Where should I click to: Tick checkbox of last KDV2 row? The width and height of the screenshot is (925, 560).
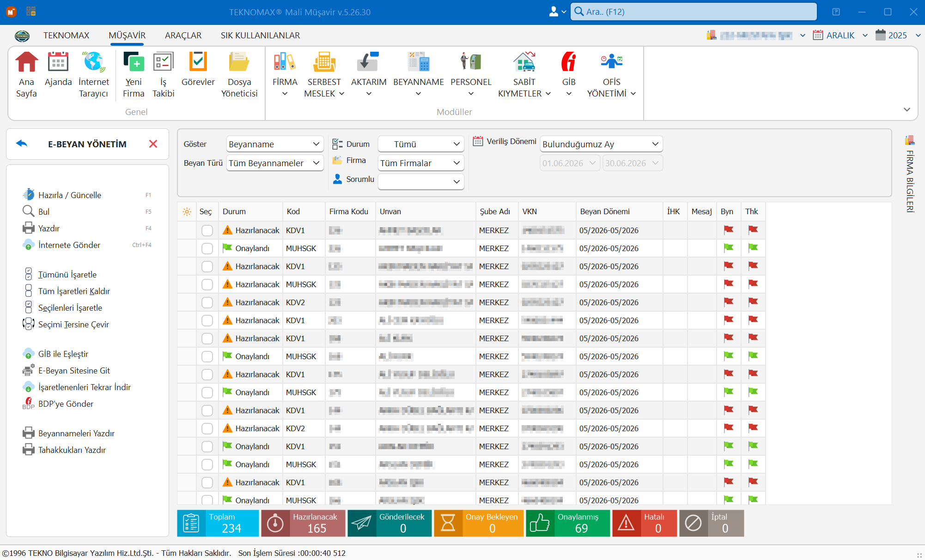[x=207, y=428]
